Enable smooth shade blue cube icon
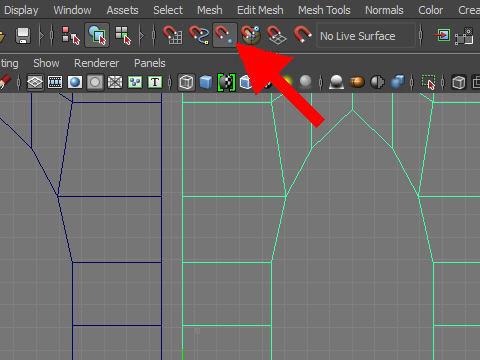 pos(206,82)
